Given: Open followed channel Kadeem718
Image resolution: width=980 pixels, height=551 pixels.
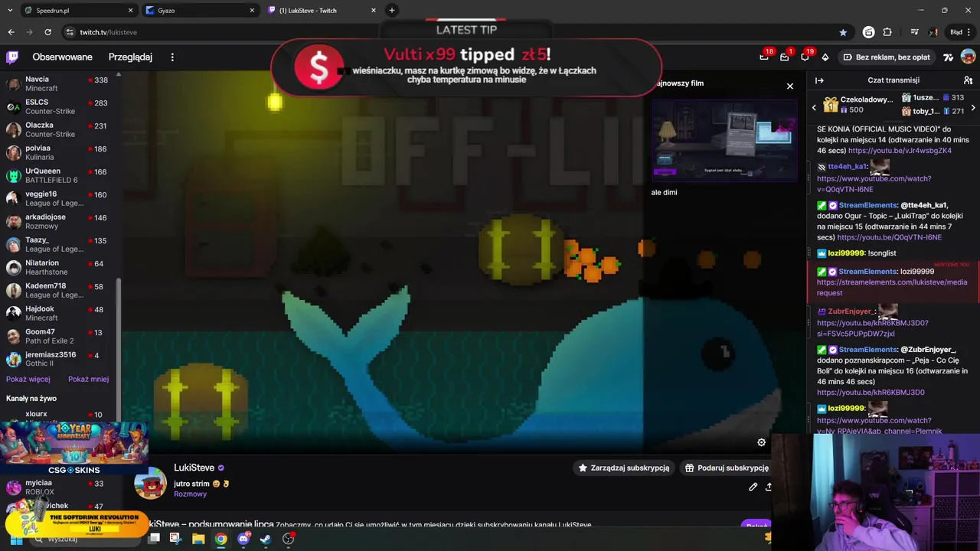Looking at the screenshot, I should [59, 290].
